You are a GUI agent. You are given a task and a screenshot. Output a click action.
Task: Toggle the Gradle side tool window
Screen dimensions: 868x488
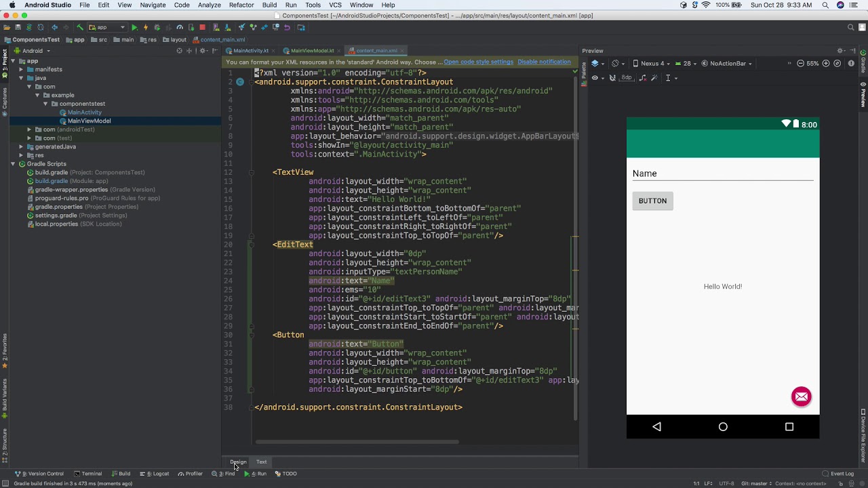pos(863,62)
